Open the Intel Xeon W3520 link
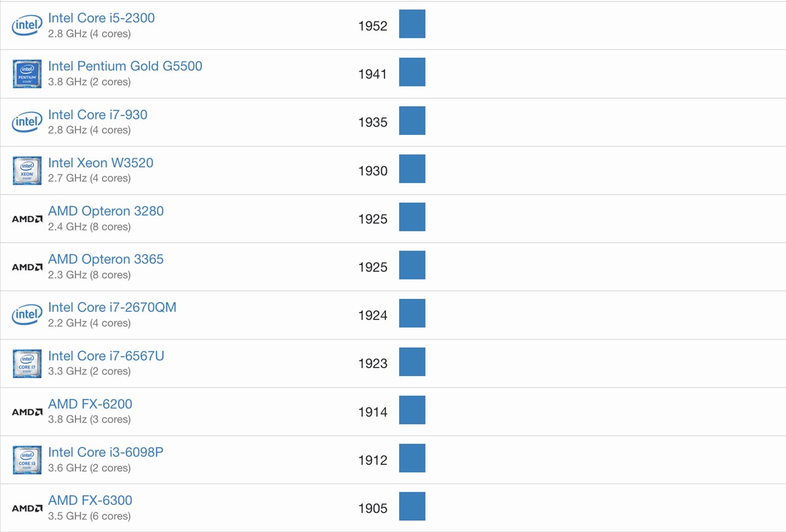Screen dimensions: 786x532 click(101, 163)
